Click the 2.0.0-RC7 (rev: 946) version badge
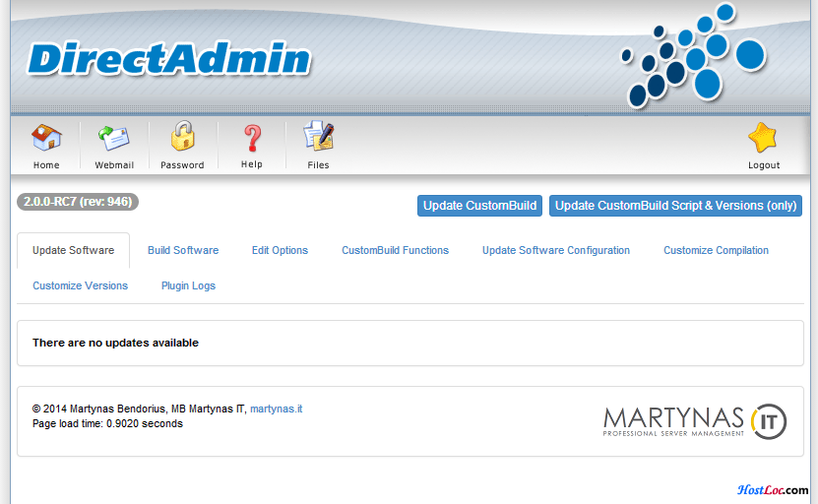The image size is (818, 504). [x=78, y=202]
